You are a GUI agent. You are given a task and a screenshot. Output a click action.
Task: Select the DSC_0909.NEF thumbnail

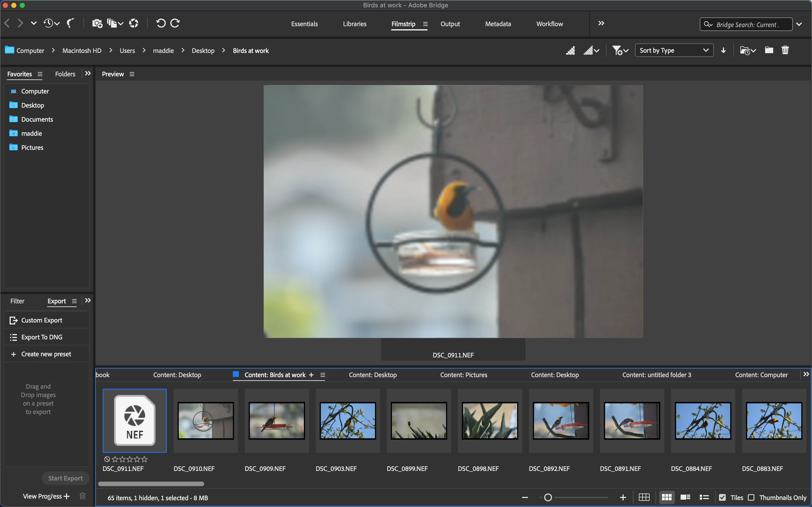coord(277,421)
